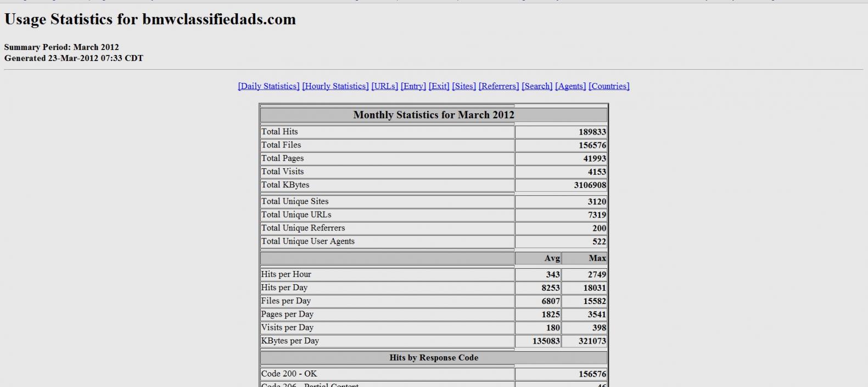The width and height of the screenshot is (868, 387).
Task: Select the 'Total Files' row label
Action: pos(281,145)
